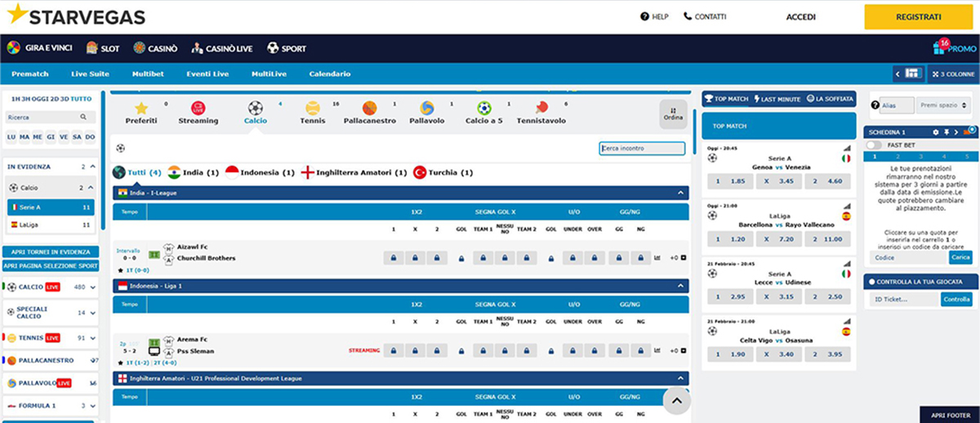Click the search magnifier in Ricerca
Image resolution: width=980 pixels, height=423 pixels.
click(83, 118)
